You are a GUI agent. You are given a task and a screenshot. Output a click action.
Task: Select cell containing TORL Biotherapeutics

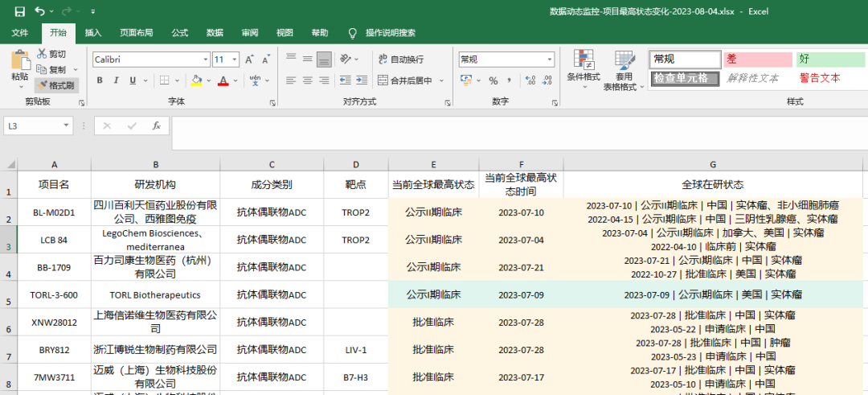155,294
